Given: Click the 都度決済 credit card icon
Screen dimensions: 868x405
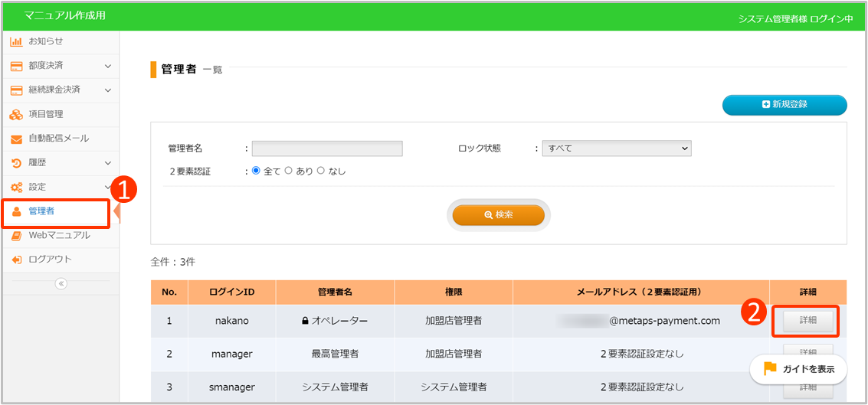Looking at the screenshot, I should 16,66.
